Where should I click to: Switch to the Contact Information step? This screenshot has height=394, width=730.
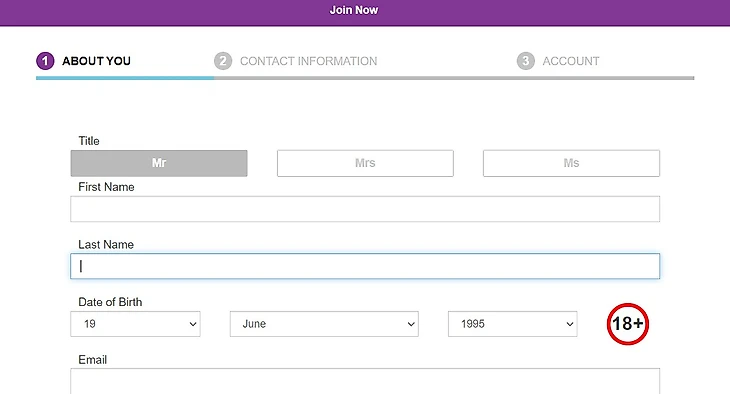pyautogui.click(x=308, y=61)
